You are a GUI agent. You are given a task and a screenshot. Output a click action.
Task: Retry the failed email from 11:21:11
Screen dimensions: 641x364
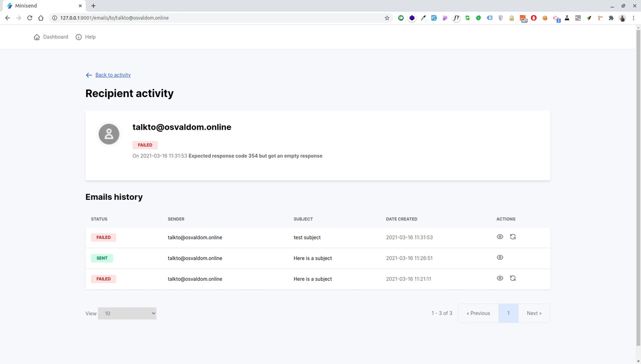coord(513,278)
